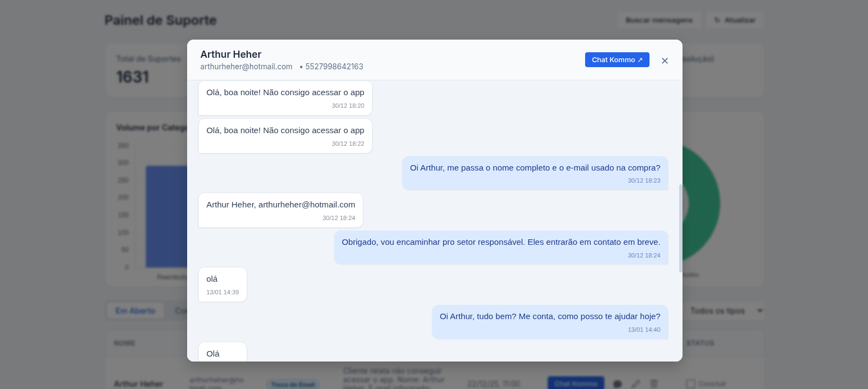Switch to the Em Aberto tab
Viewport: 868px width, 389px height.
click(135, 311)
